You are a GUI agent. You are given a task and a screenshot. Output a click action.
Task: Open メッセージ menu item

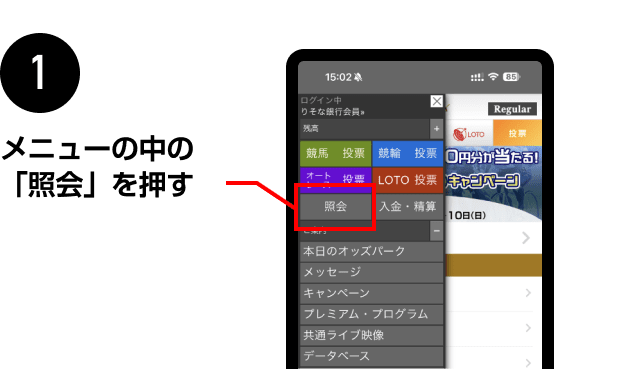[x=371, y=272]
